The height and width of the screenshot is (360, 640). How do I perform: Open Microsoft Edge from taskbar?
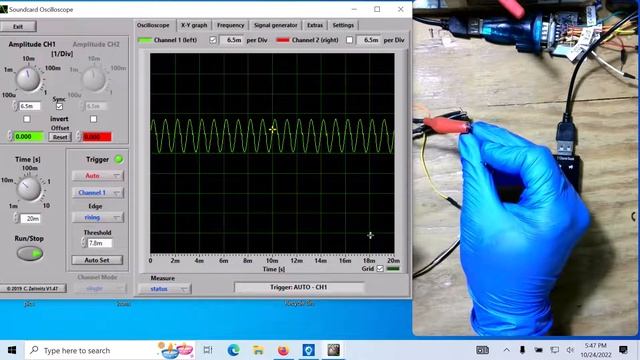tap(233, 350)
